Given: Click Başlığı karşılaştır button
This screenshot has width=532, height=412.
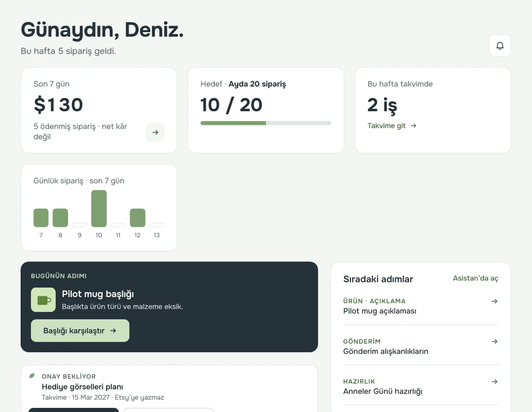Looking at the screenshot, I should pos(80,331).
